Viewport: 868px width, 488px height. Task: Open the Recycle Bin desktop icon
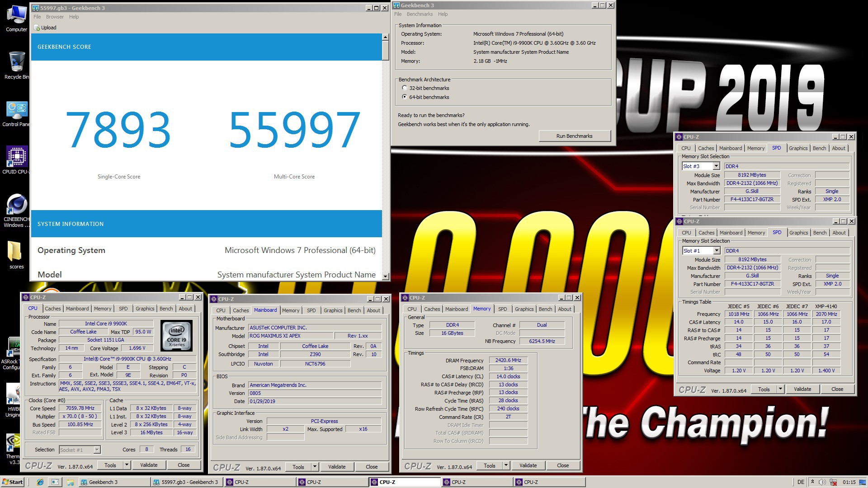16,66
